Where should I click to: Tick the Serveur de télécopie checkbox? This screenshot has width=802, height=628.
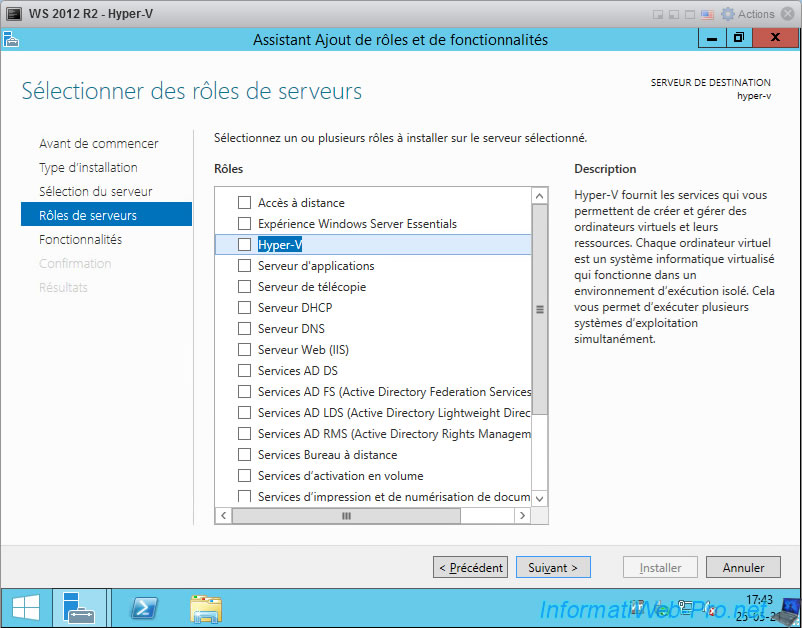(244, 286)
